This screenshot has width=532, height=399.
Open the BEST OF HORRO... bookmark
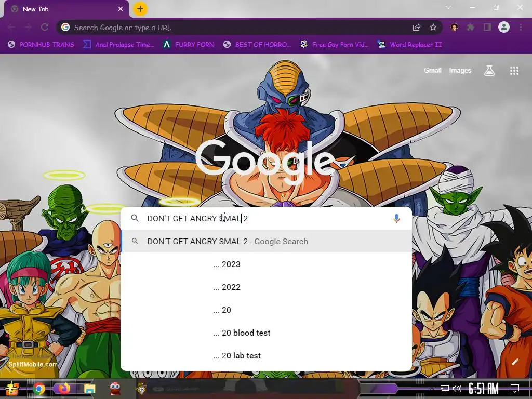tap(257, 45)
